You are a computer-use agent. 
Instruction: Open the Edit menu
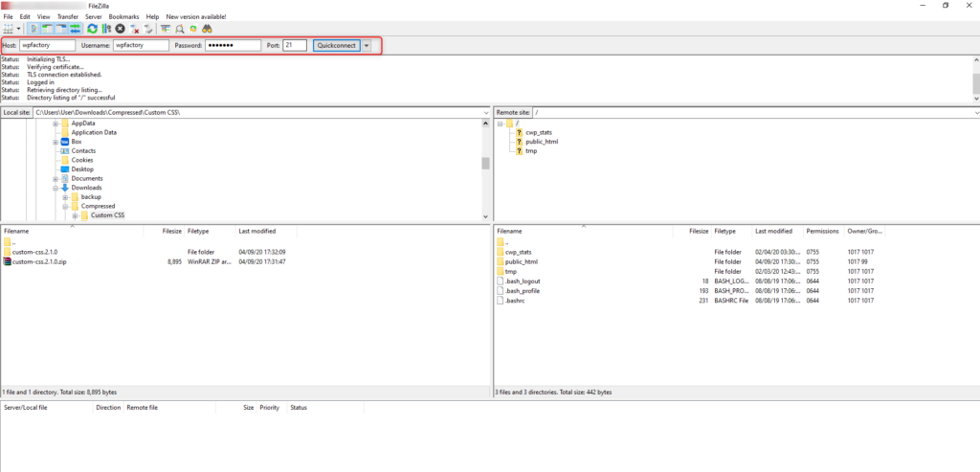click(x=25, y=16)
